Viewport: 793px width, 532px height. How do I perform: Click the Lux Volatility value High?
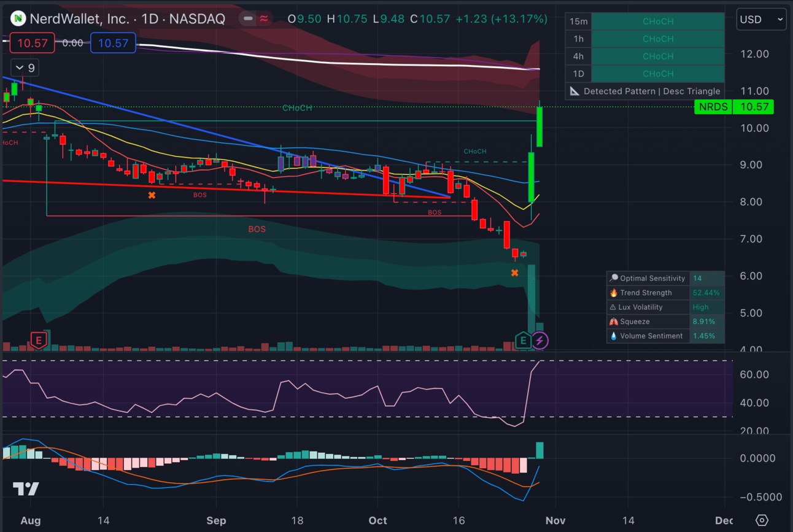point(700,307)
